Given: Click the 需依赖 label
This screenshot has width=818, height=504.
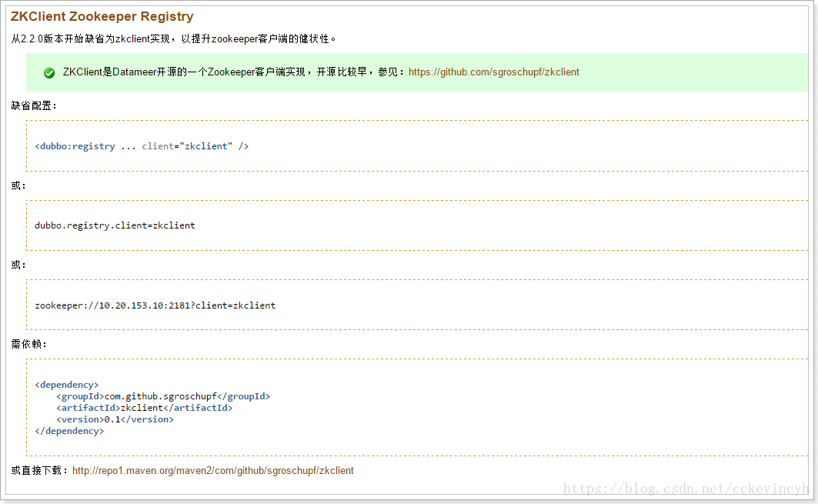Looking at the screenshot, I should coord(28,345).
